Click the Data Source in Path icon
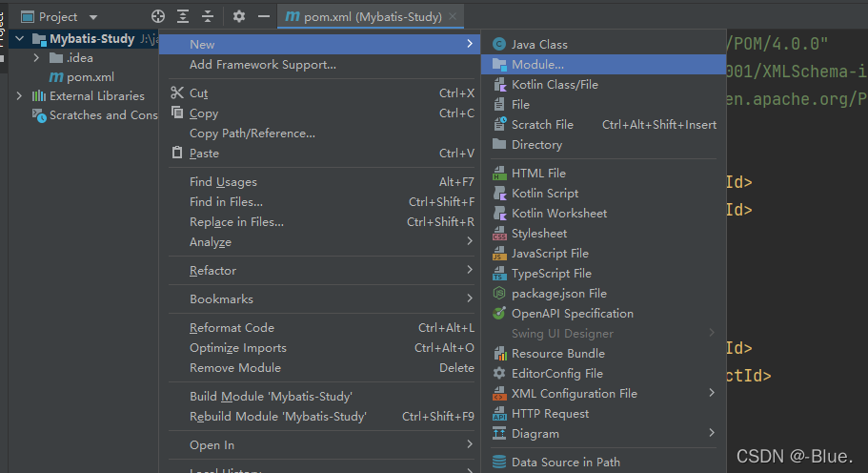Viewport: 868px width, 473px height. [x=499, y=462]
